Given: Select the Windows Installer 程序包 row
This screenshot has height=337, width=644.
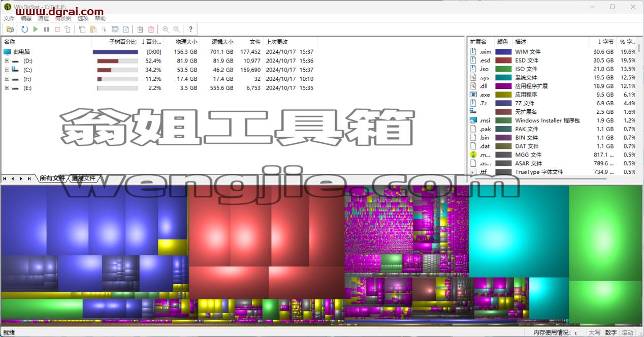Looking at the screenshot, I should coord(552,120).
